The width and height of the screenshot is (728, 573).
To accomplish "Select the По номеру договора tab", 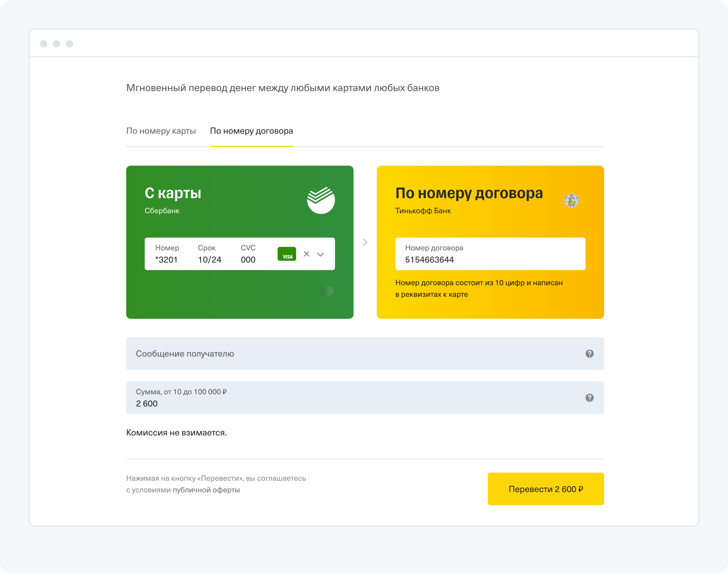I will [x=252, y=131].
